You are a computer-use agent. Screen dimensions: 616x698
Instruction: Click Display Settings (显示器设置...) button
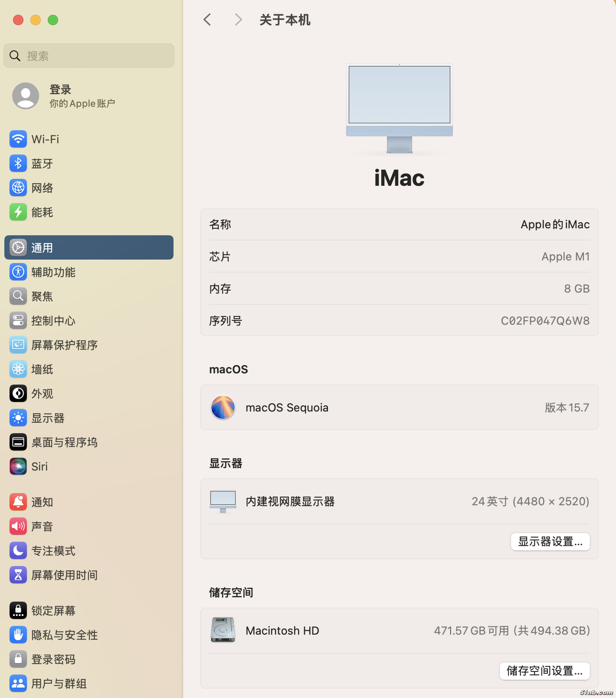pos(550,542)
